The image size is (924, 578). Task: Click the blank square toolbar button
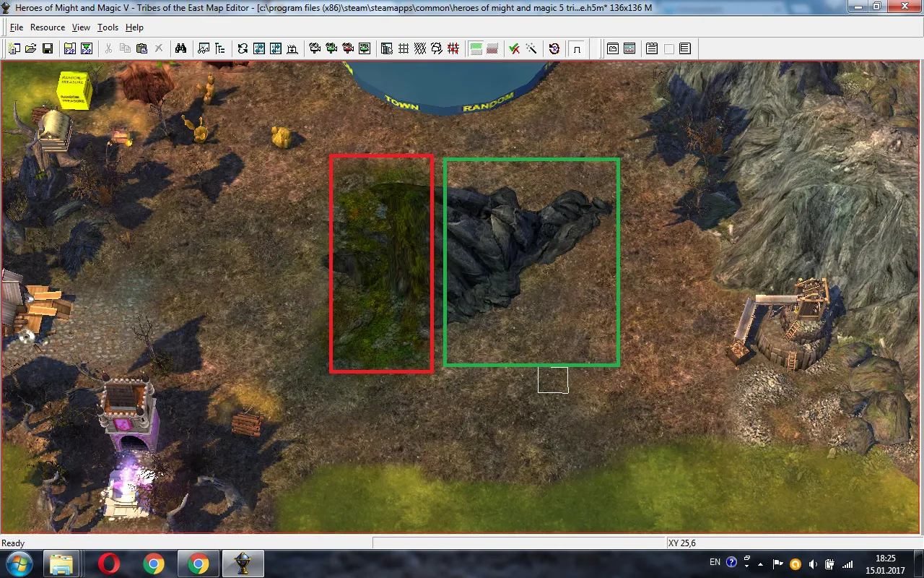click(668, 48)
